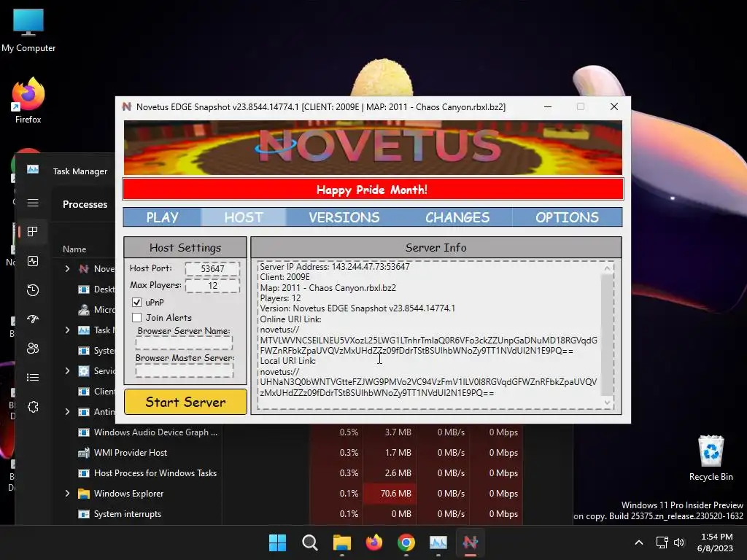Open Task Manager Users sidebar icon
The image size is (747, 560).
33,348
